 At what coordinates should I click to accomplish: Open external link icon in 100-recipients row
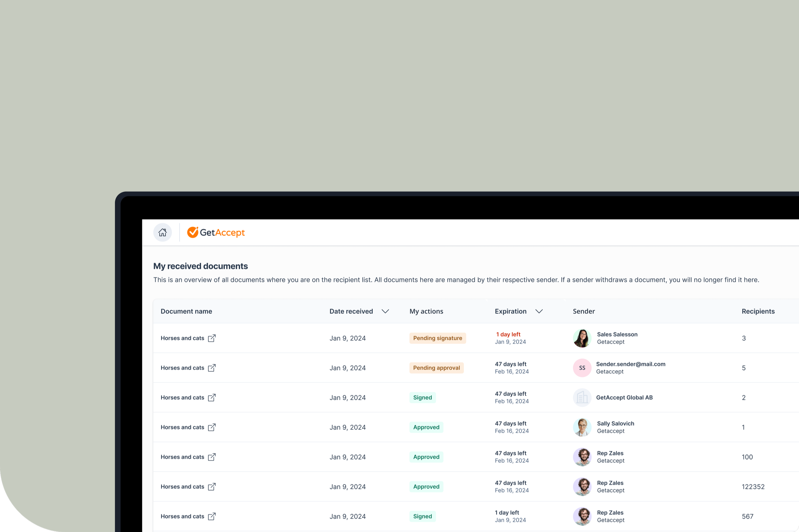pos(212,457)
